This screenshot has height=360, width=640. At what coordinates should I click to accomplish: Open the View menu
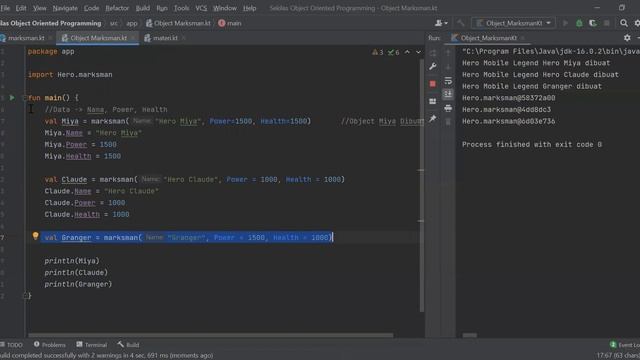pyautogui.click(x=40, y=8)
